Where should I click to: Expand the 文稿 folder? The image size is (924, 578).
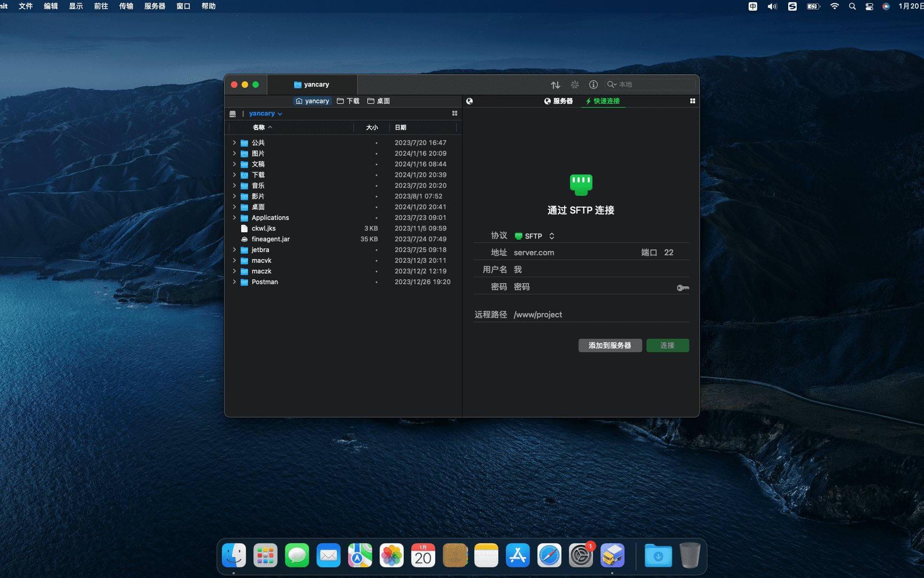pos(234,164)
